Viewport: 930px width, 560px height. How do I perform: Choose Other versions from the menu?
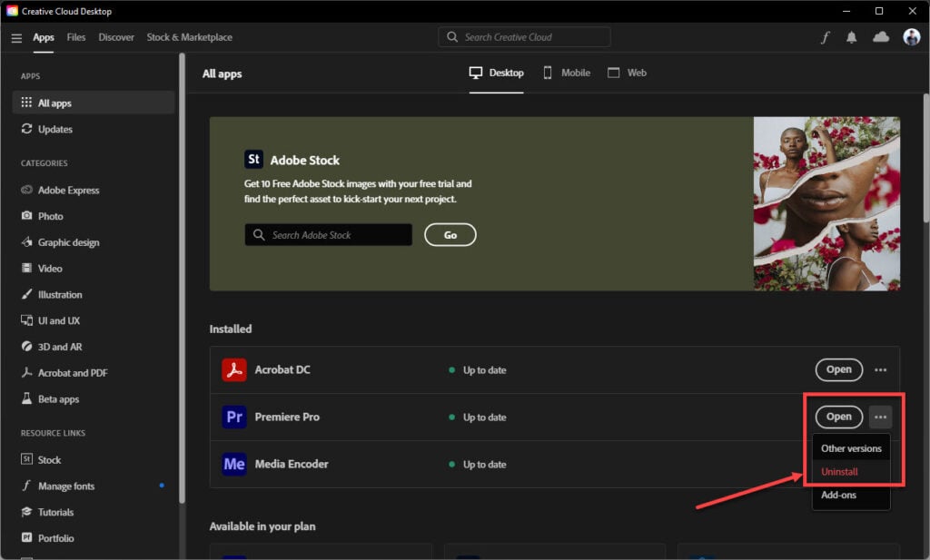point(851,448)
